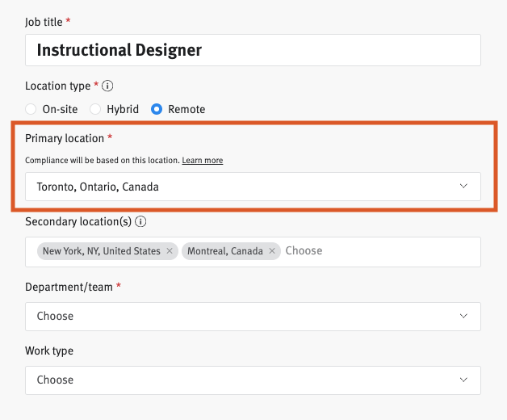Screen dimensions: 507x420
Task: Open the Department/team dropdown
Action: click(x=253, y=317)
